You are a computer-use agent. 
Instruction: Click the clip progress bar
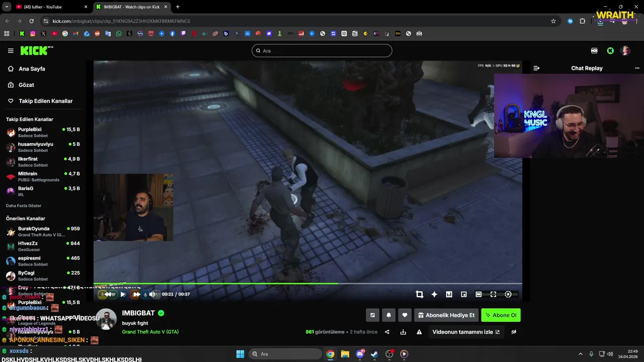pyautogui.click(x=307, y=284)
